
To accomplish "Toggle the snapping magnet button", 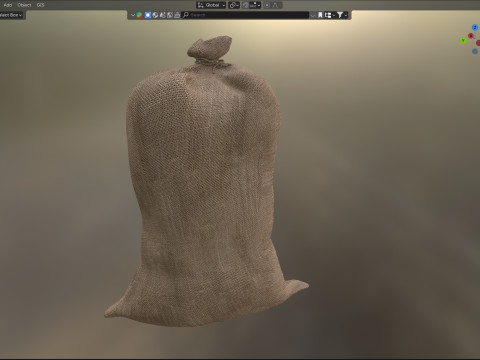I will click(246, 5).
